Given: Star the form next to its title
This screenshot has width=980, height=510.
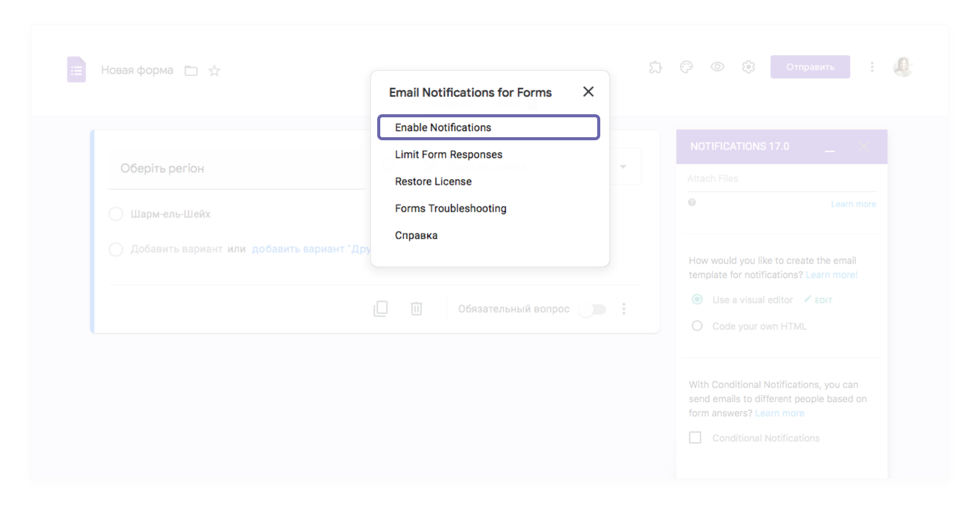Looking at the screenshot, I should pos(214,70).
